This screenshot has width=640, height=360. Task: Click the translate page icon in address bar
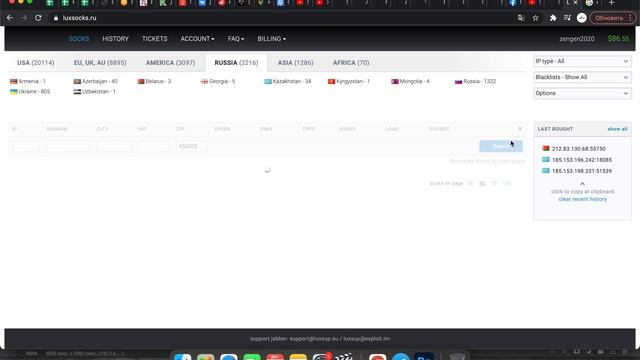tap(521, 18)
